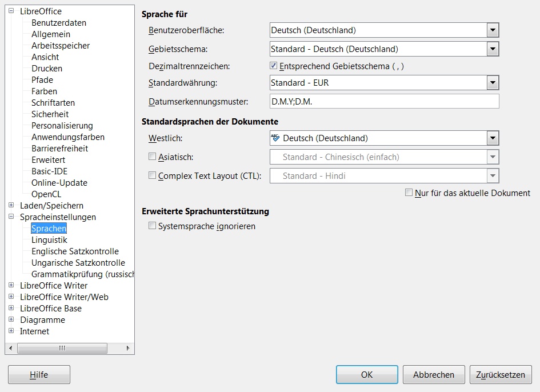Select Grammatikprüfung (russisch) tree item
This screenshot has height=392, width=540.
(83, 274)
